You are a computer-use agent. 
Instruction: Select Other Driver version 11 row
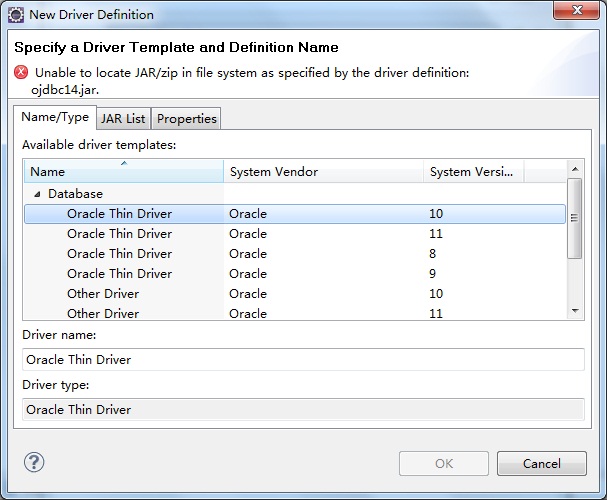point(295,313)
